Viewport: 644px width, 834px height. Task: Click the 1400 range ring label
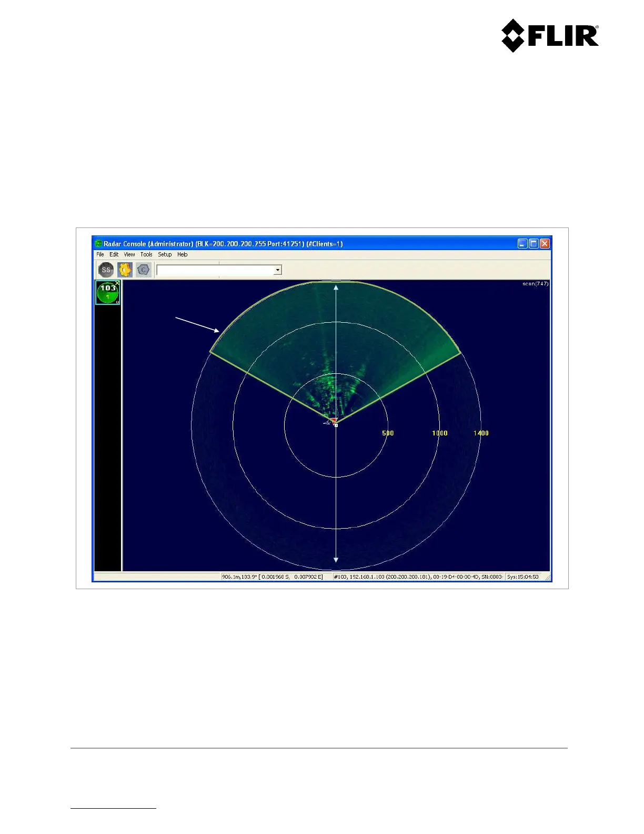[x=481, y=433]
